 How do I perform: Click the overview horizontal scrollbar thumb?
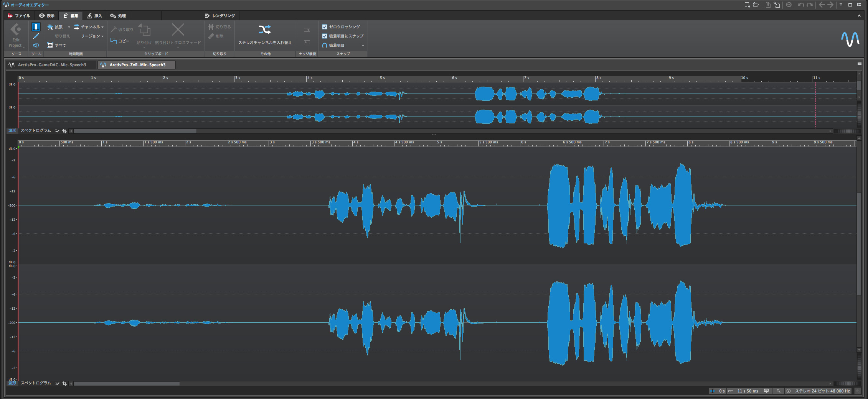coord(135,131)
